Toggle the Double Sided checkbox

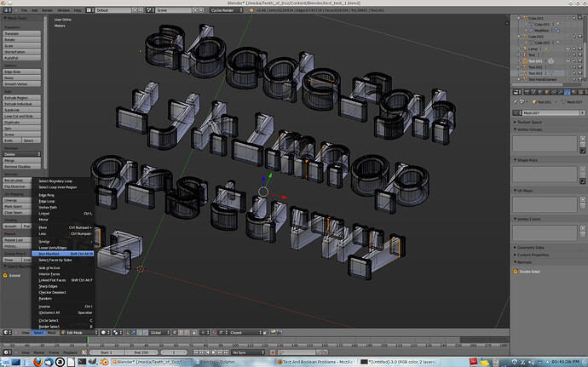tap(516, 271)
